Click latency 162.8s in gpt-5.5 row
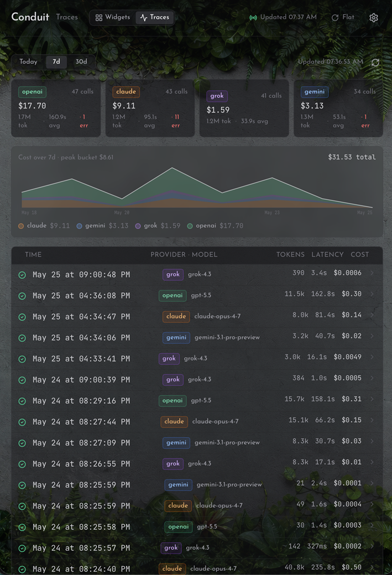This screenshot has width=392, height=575. point(323,294)
